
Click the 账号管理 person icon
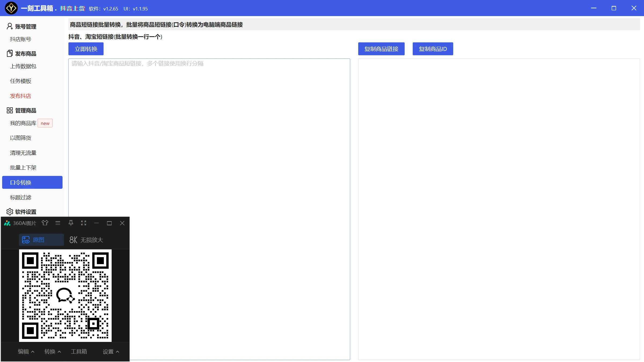10,26
